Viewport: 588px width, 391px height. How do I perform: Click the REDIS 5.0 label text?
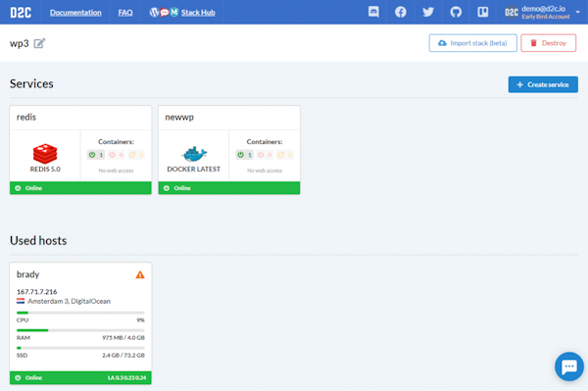(x=45, y=170)
